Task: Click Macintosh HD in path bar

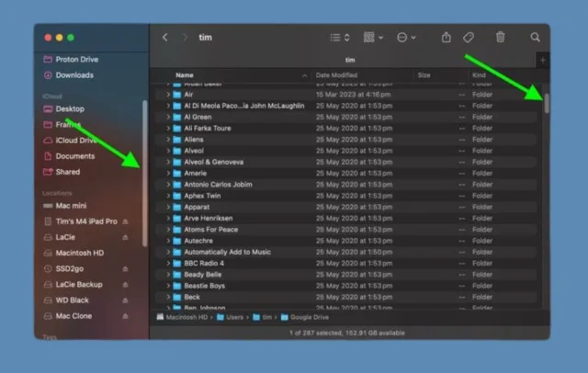Action: click(182, 317)
